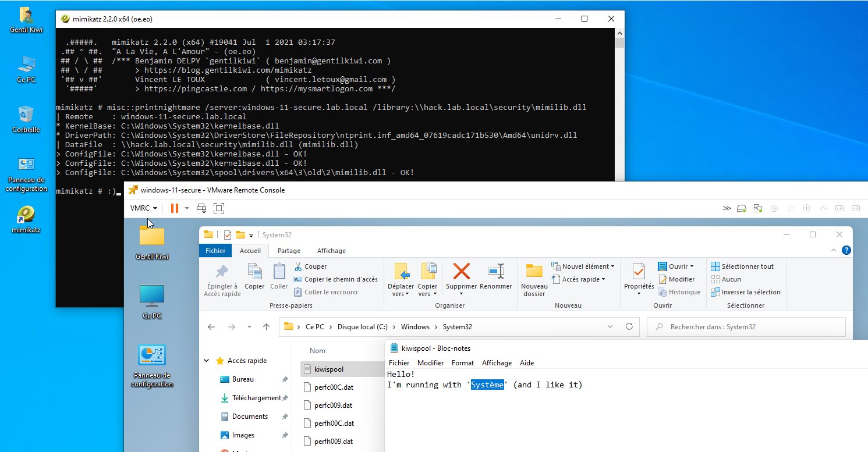Click the send Ctrl+Alt+Del icon in VMRC
The height and width of the screenshot is (452, 868).
point(201,208)
